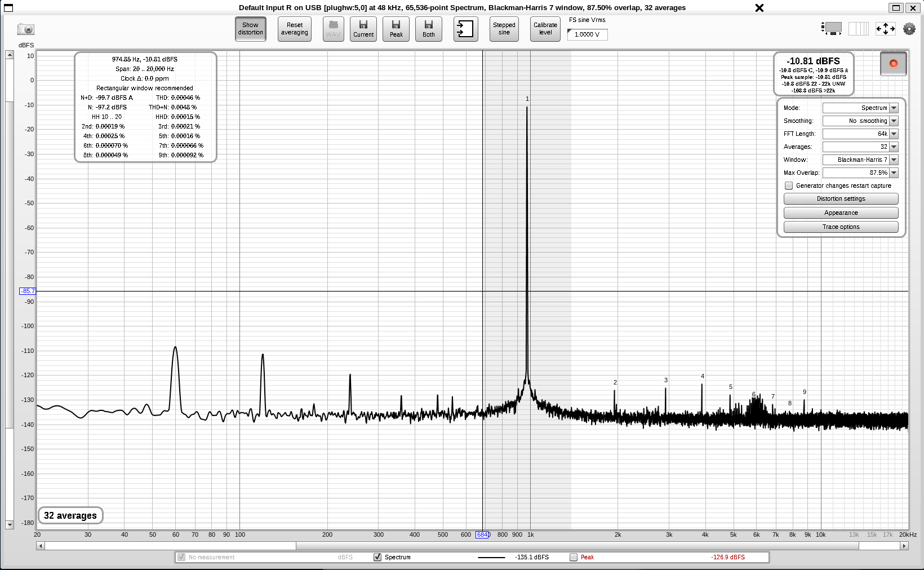Click the frequency axis grid icon
This screenshot has height=570, width=924.
coord(858,29)
